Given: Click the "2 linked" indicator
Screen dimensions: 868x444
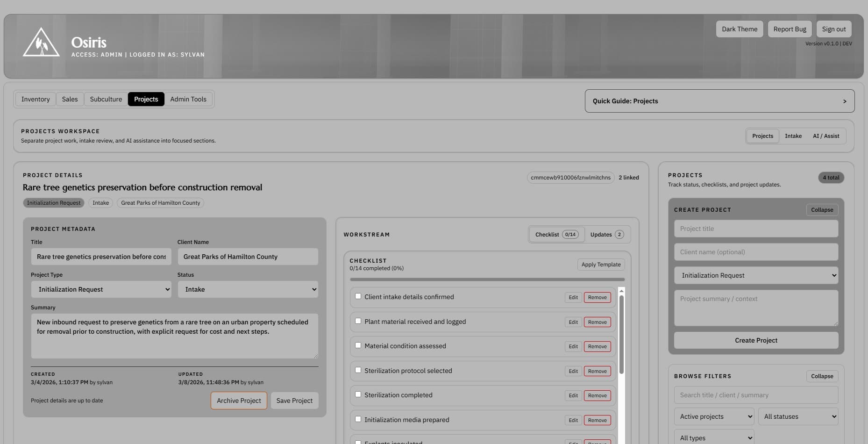Looking at the screenshot, I should [628, 178].
